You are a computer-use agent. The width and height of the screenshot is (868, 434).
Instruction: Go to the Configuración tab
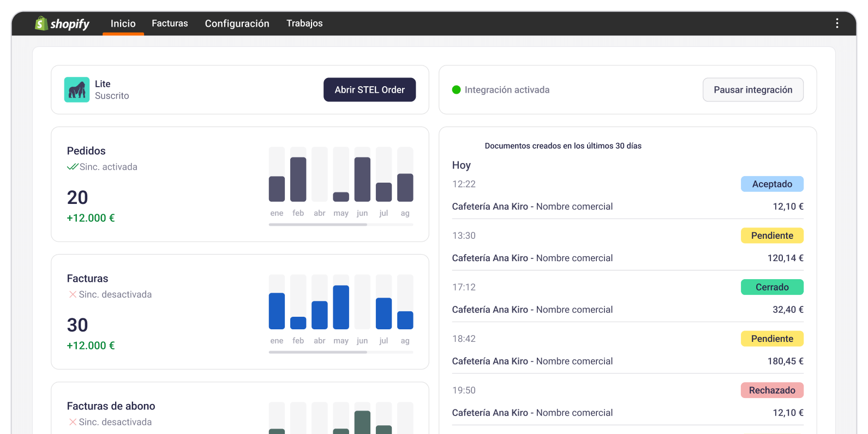(237, 23)
